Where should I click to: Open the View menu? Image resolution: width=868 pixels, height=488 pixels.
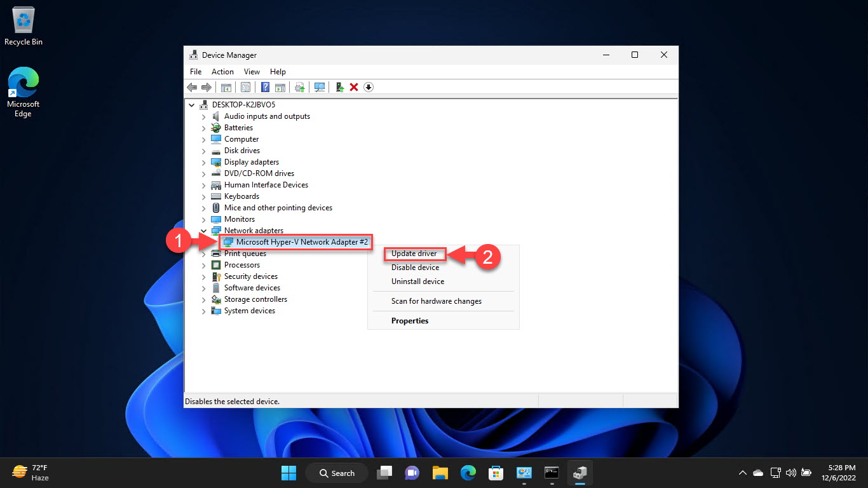pos(252,71)
